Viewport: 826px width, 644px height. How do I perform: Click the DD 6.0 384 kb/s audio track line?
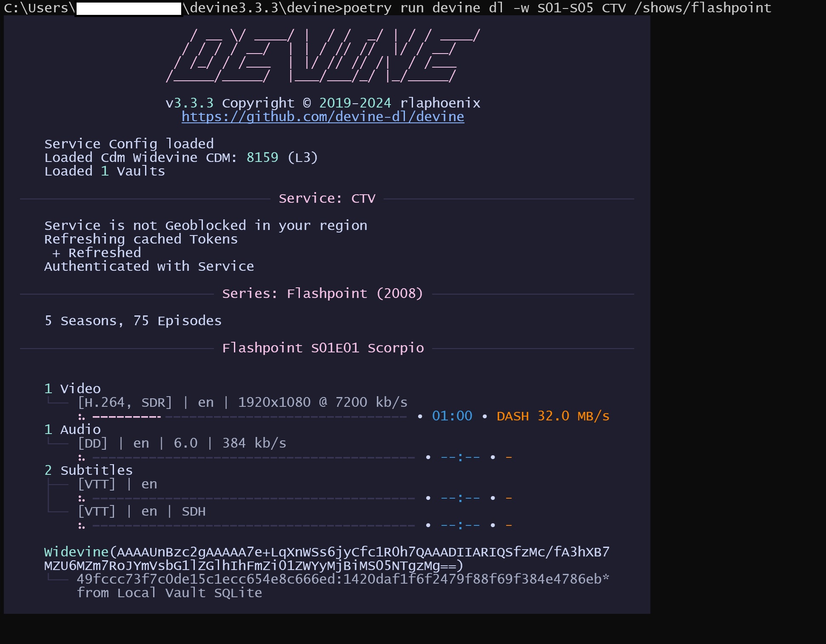click(x=182, y=443)
